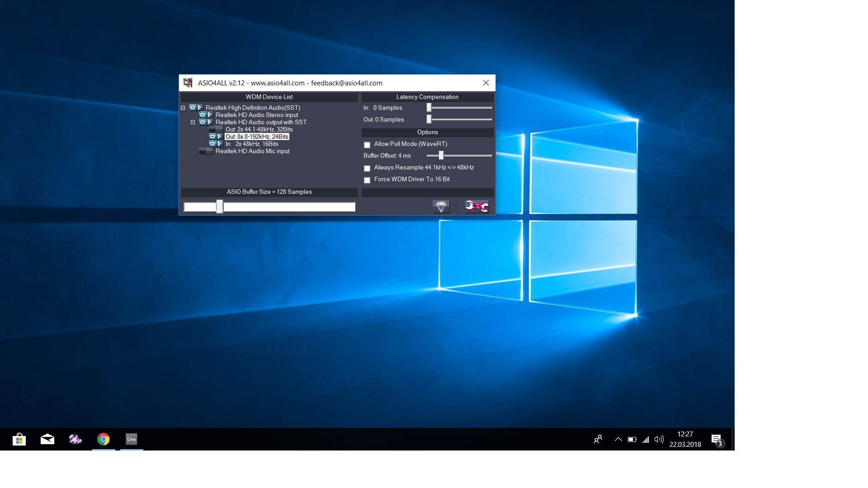
Task: Click the Buffer Offset slider handle
Action: pyautogui.click(x=441, y=155)
